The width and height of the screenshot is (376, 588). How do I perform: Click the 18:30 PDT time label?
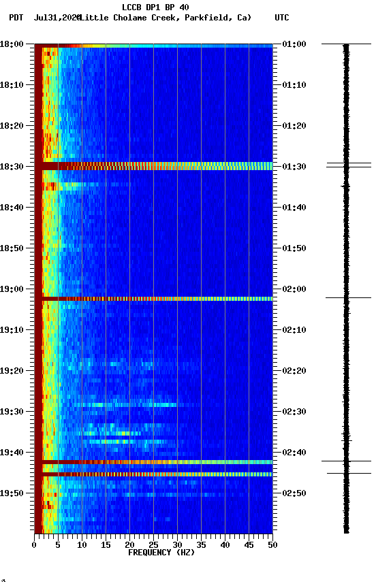tap(12, 167)
